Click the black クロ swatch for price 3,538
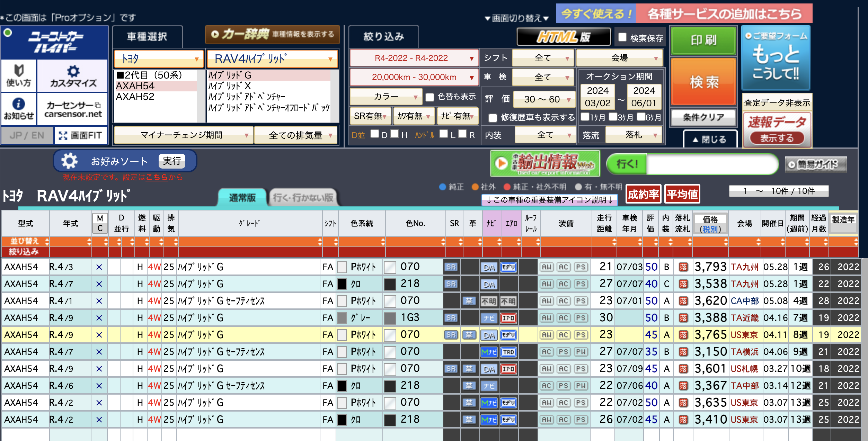 [x=342, y=284]
